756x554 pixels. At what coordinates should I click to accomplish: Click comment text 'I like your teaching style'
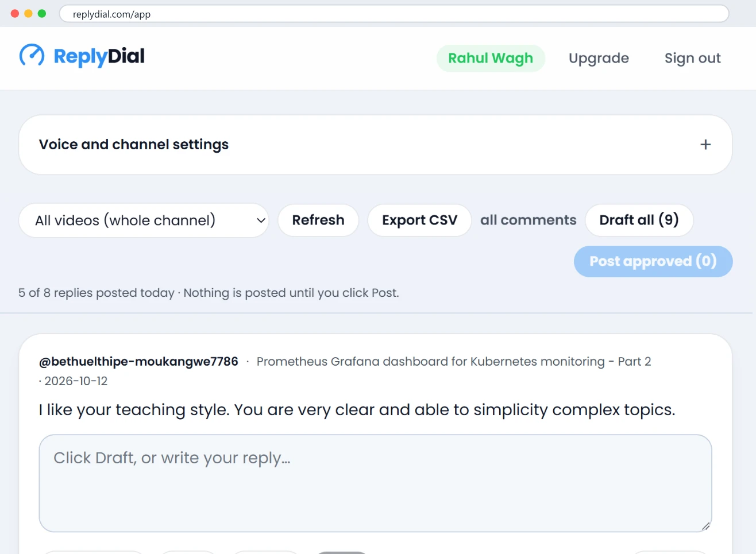357,410
